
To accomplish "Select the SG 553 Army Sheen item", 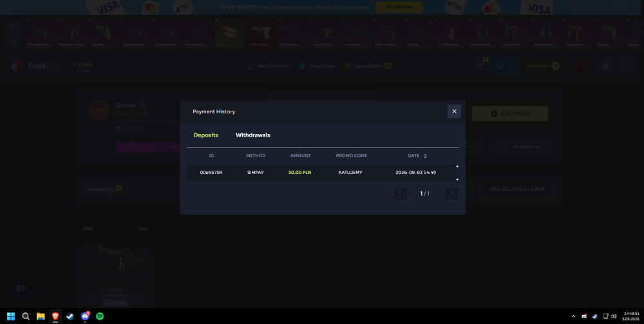I will tap(115, 265).
